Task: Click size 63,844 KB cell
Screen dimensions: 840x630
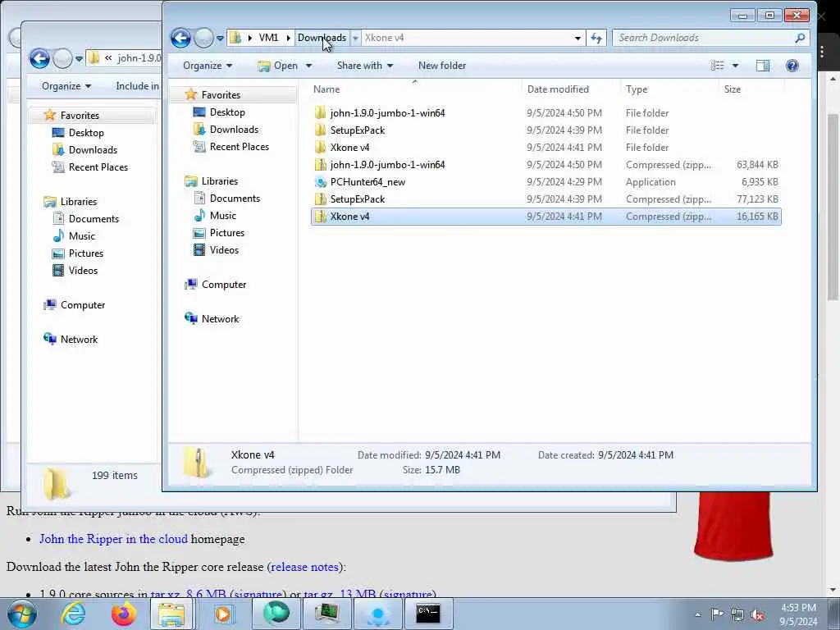Action: [x=757, y=164]
